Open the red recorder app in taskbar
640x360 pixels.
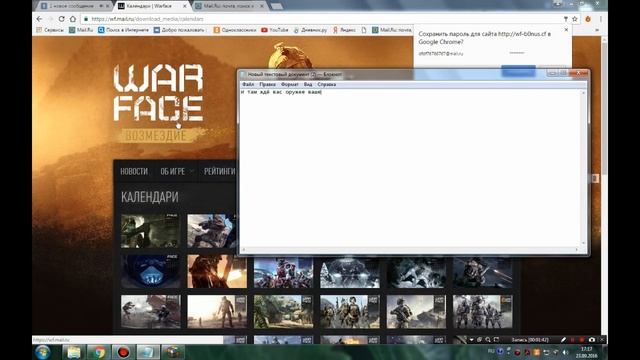pos(124,352)
